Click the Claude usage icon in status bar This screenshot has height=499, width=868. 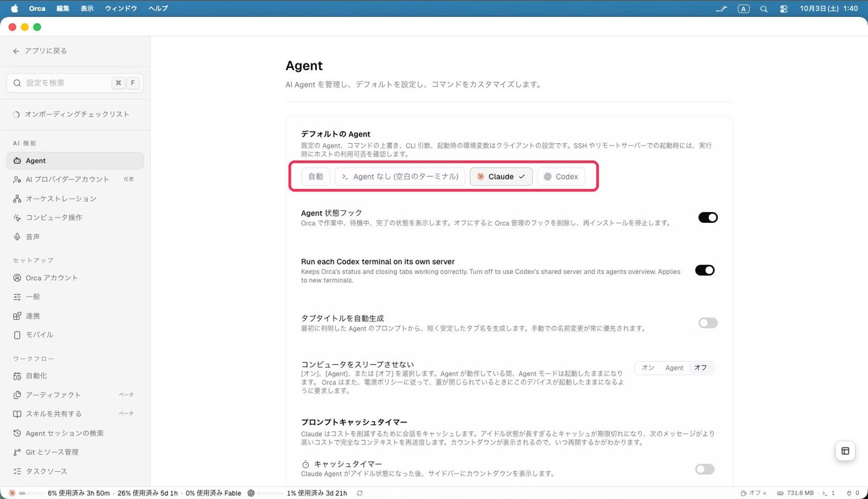tap(12, 493)
